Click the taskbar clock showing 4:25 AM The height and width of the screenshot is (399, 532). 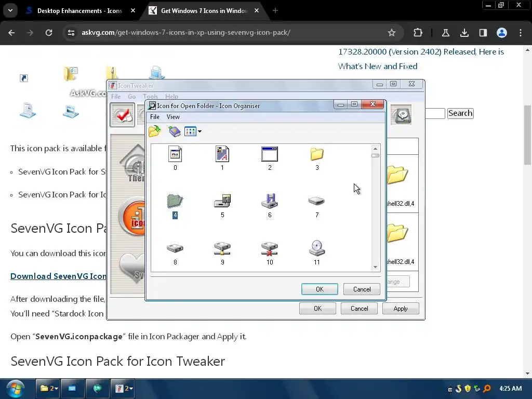point(510,389)
